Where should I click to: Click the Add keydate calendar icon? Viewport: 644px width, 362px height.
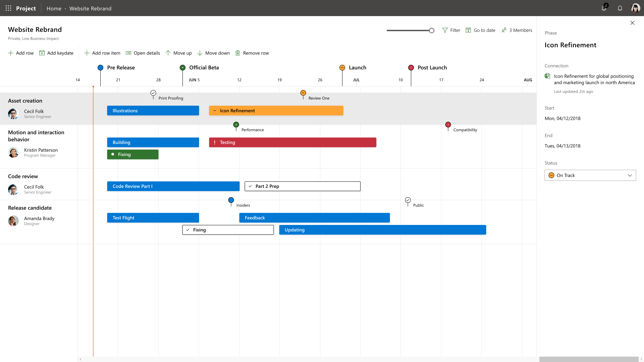click(x=42, y=53)
